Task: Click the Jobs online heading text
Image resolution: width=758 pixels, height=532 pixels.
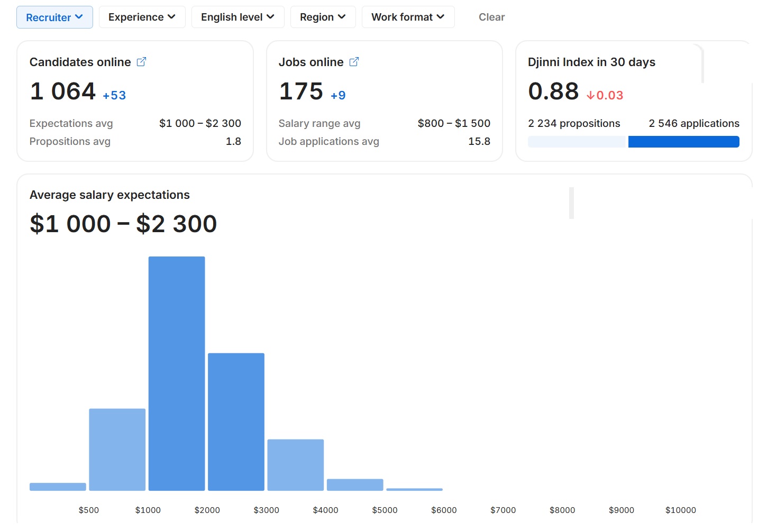Action: 311,62
